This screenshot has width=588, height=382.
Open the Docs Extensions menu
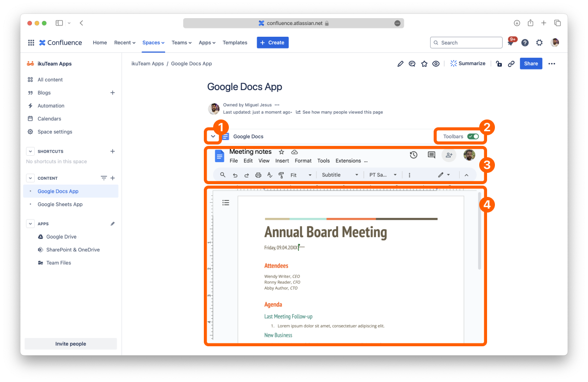coord(348,161)
